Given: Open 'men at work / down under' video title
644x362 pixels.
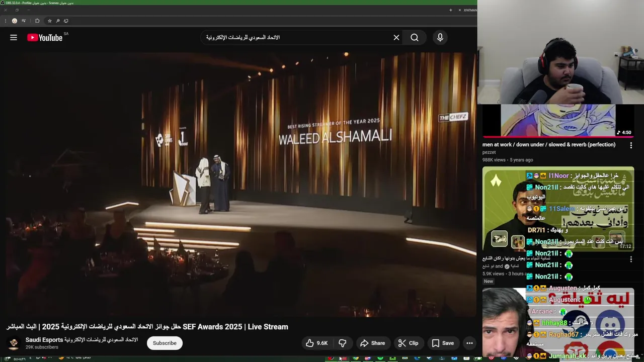Looking at the screenshot, I should [x=549, y=145].
